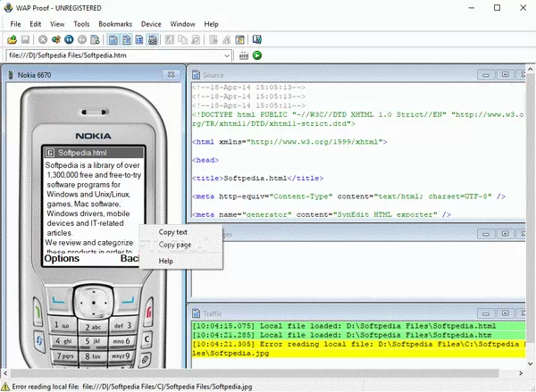Click phone keypad key def 3
The height and width of the screenshot is (392, 536).
click(122, 325)
